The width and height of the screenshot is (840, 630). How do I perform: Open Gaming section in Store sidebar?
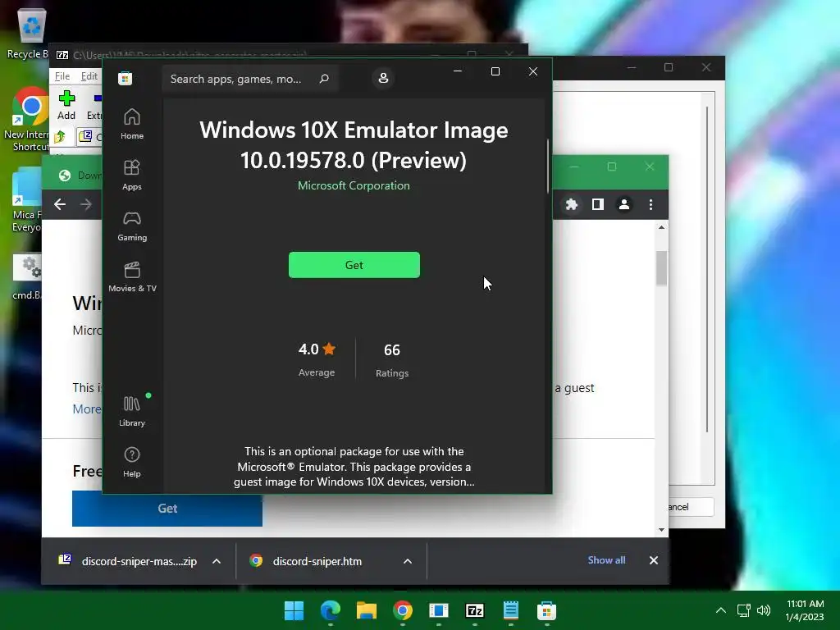132,226
